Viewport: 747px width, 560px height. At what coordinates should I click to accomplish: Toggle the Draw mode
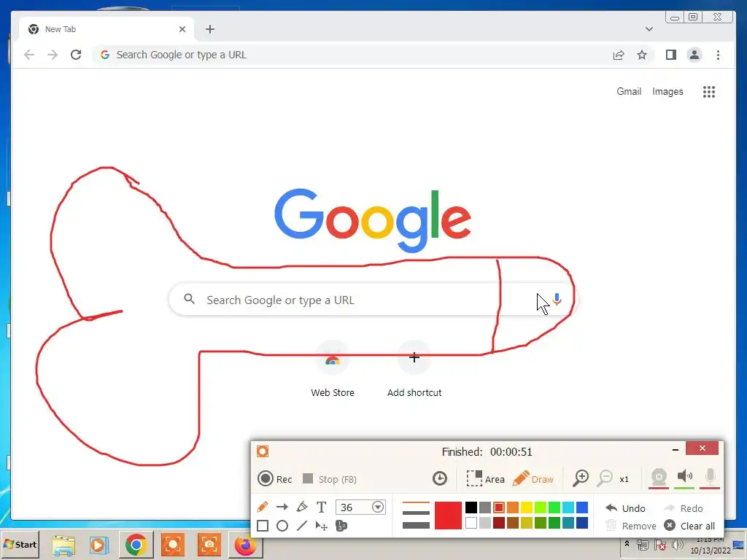coord(533,478)
